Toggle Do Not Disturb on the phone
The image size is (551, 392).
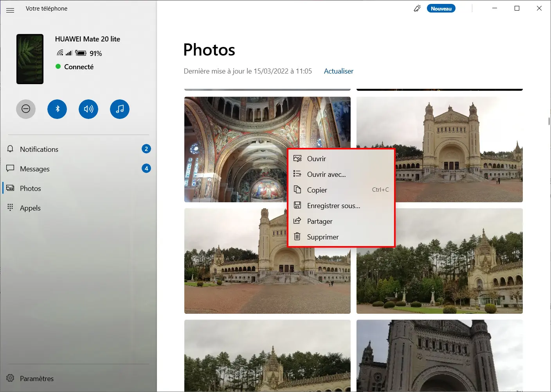(26, 109)
